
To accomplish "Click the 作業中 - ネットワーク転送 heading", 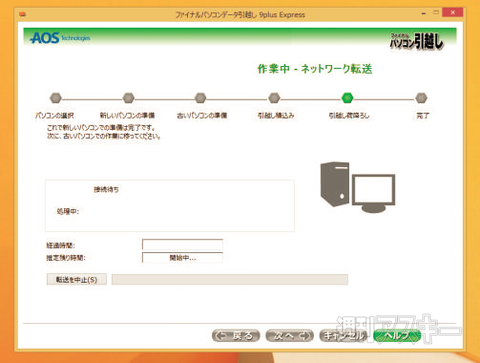I will point(315,69).
